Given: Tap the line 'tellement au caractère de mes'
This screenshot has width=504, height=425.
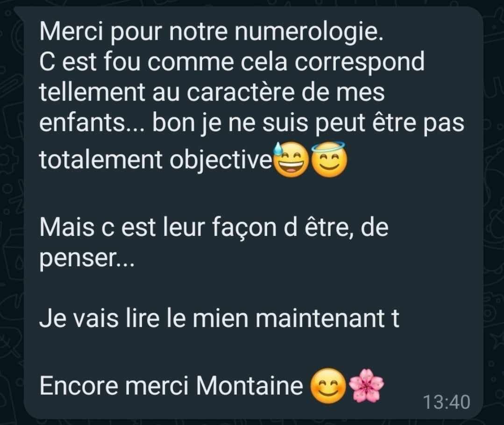Looking at the screenshot, I should (x=212, y=92).
